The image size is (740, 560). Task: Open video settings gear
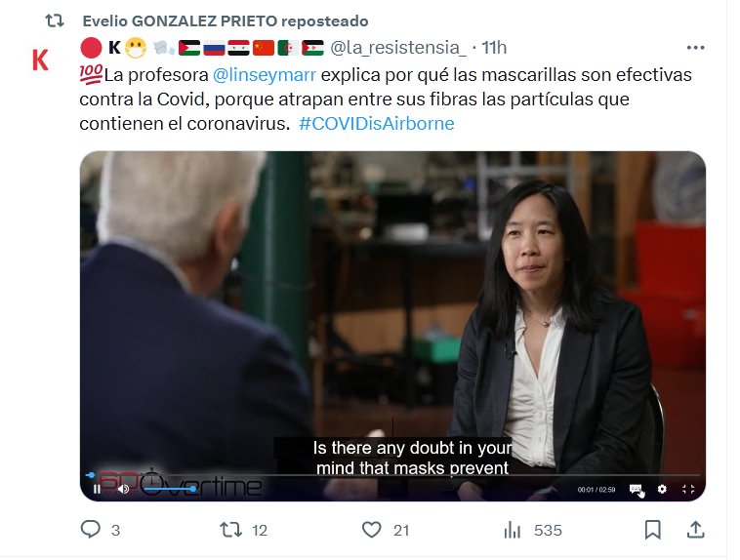pyautogui.click(x=662, y=489)
